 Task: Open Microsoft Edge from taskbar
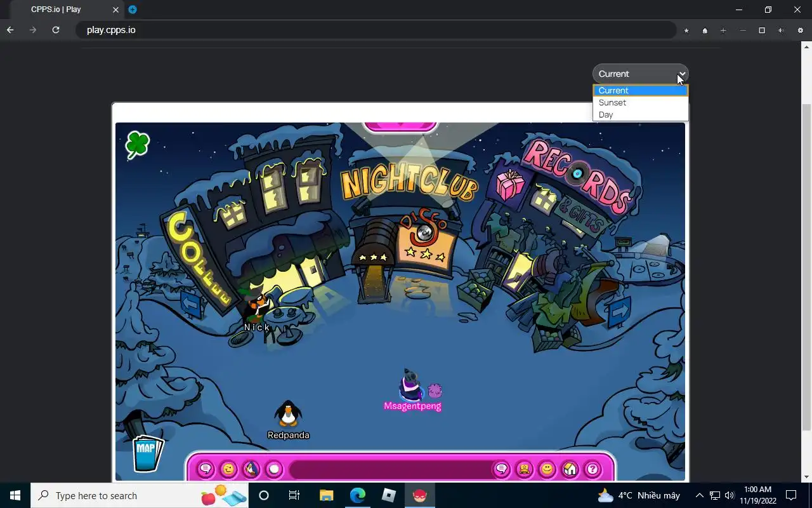coord(358,495)
